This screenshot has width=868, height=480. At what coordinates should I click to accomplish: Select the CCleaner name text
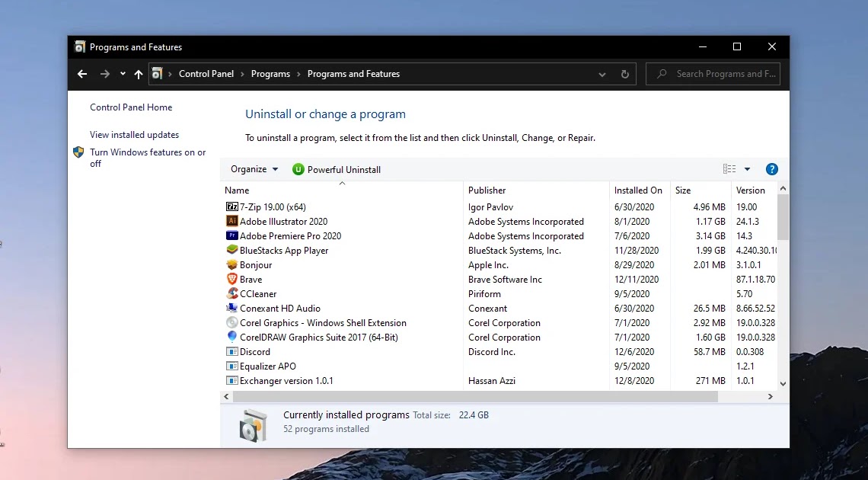click(258, 294)
